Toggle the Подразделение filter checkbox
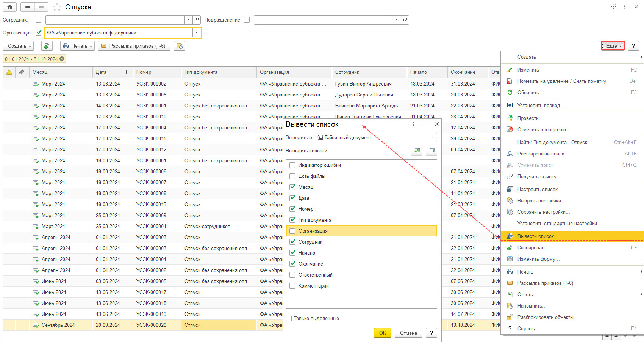Viewport: 644px width, 342px height. pyautogui.click(x=247, y=20)
